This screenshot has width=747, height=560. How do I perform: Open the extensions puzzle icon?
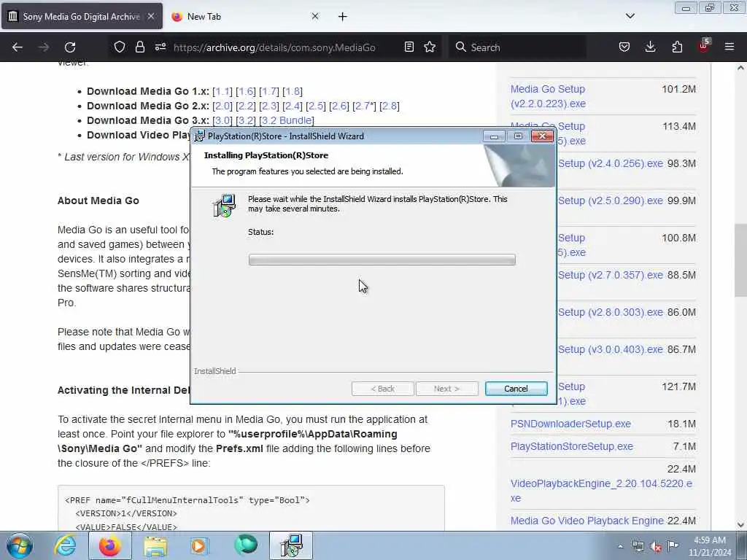(x=677, y=47)
